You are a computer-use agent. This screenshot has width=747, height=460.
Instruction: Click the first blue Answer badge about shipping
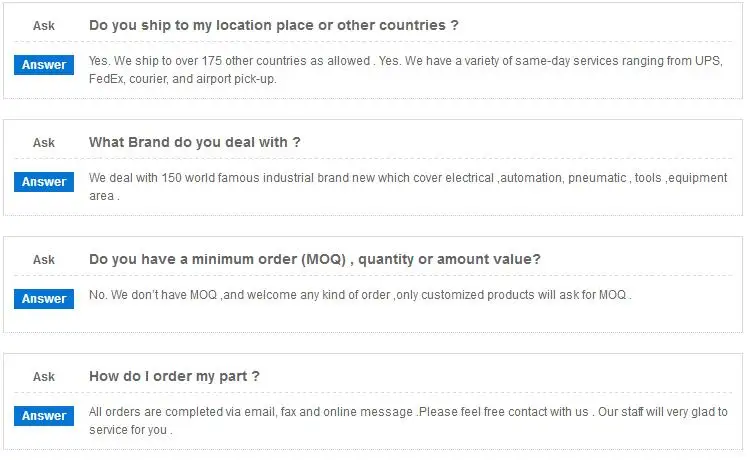tap(44, 65)
